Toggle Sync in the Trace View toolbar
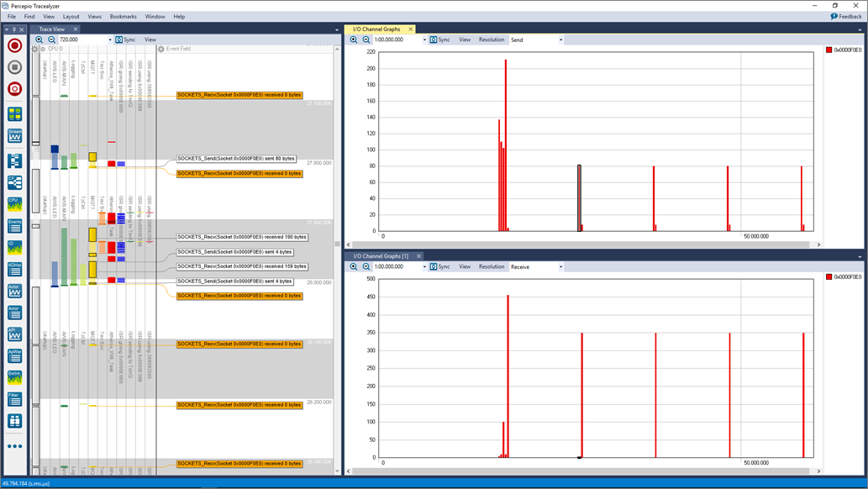 125,39
